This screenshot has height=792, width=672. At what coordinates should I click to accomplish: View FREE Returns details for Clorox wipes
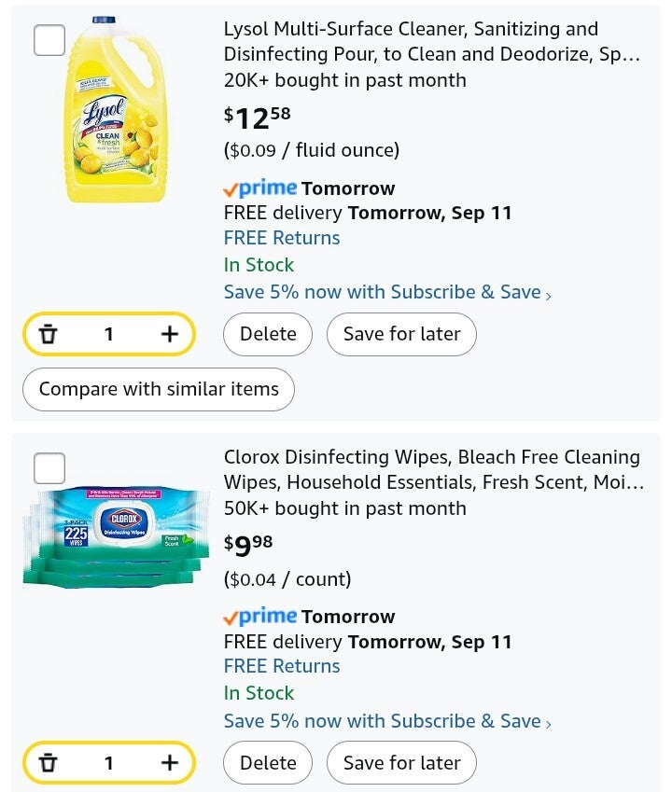282,666
